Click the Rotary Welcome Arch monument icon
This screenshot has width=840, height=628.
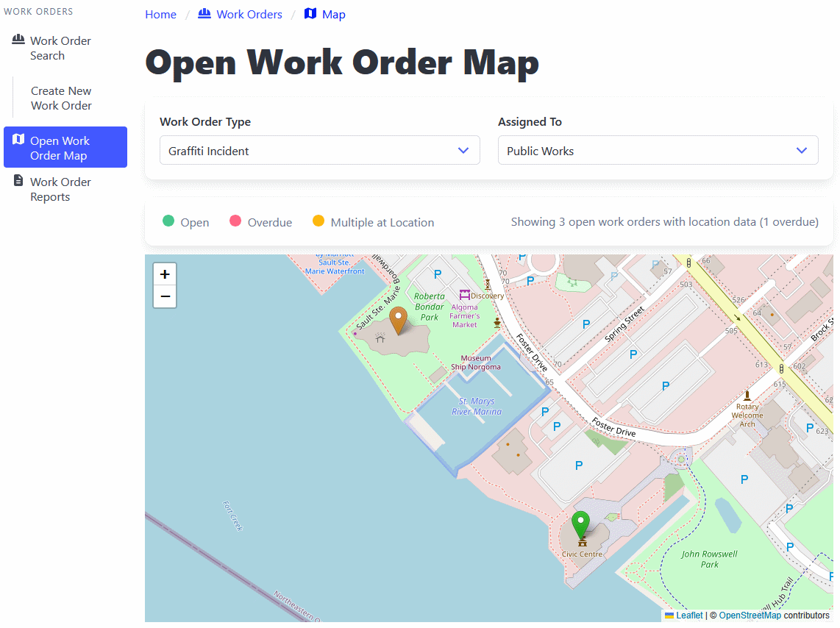pyautogui.click(x=747, y=396)
